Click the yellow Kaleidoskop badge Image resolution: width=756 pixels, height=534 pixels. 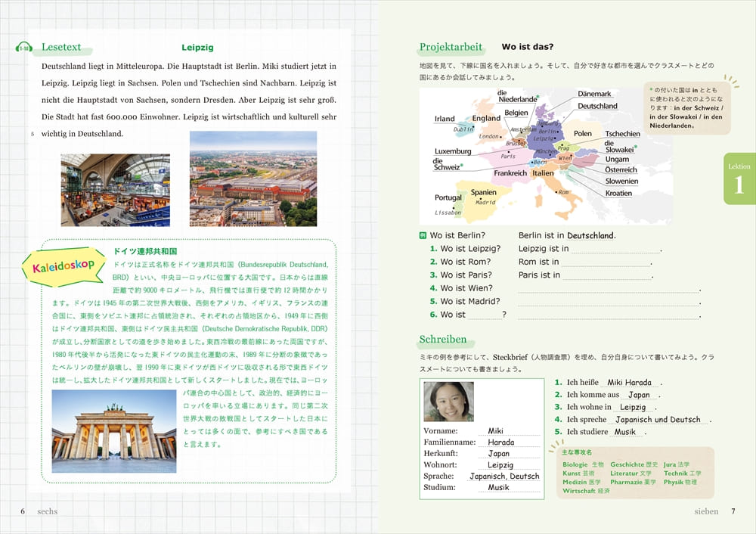click(64, 266)
